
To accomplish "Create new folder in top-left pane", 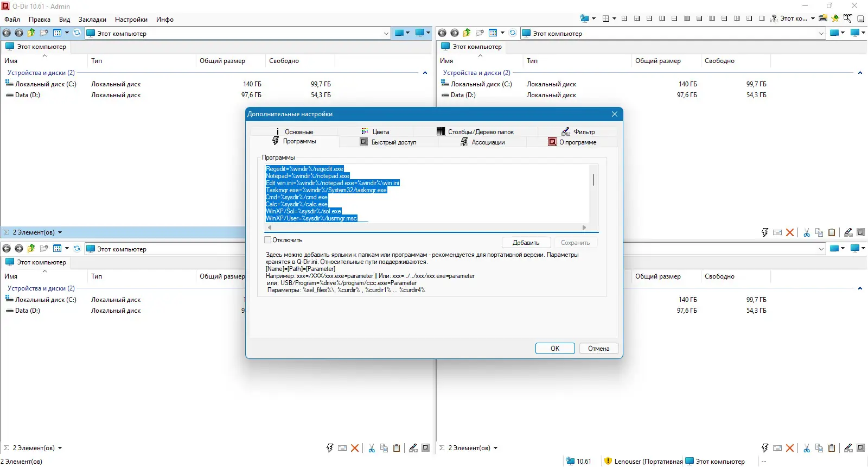I will pyautogui.click(x=44, y=33).
